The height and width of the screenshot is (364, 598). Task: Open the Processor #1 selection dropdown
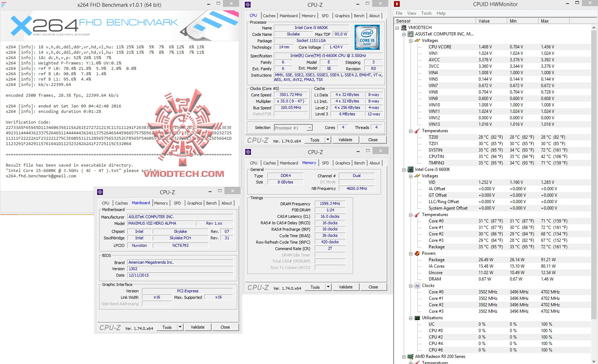[309, 128]
